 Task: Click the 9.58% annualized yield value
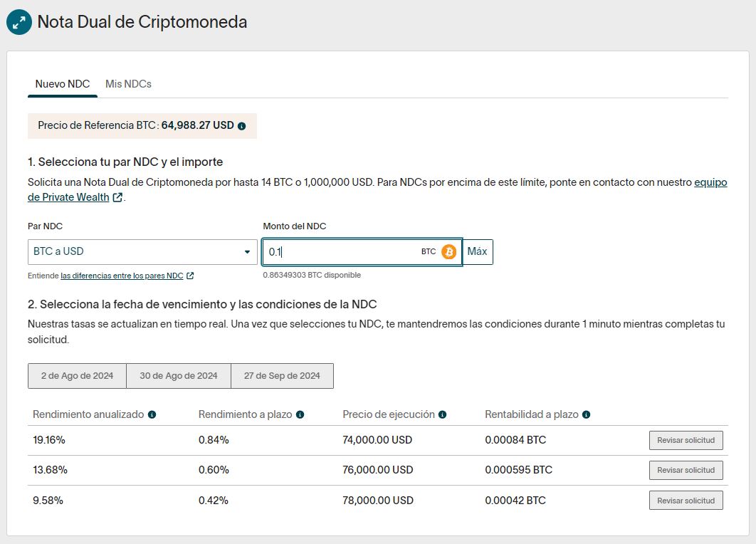pos(48,500)
